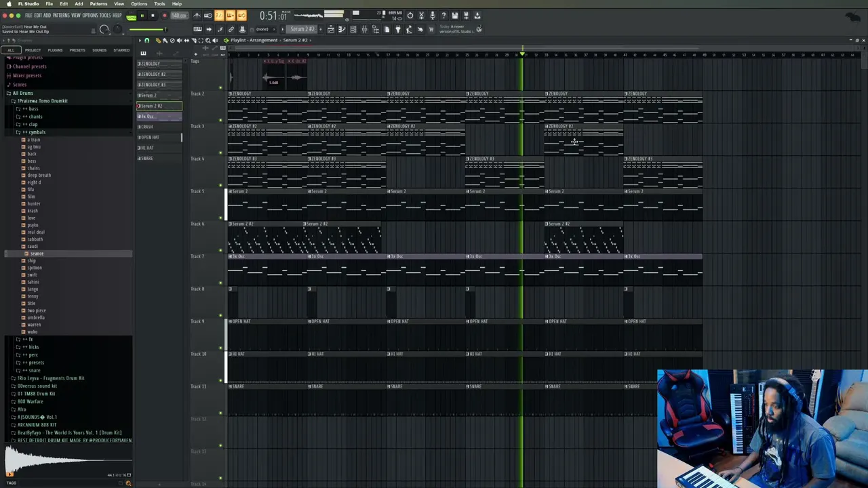Screen dimensions: 868x488
Task: Expand the ++ bass folder
Action: (30, 108)
